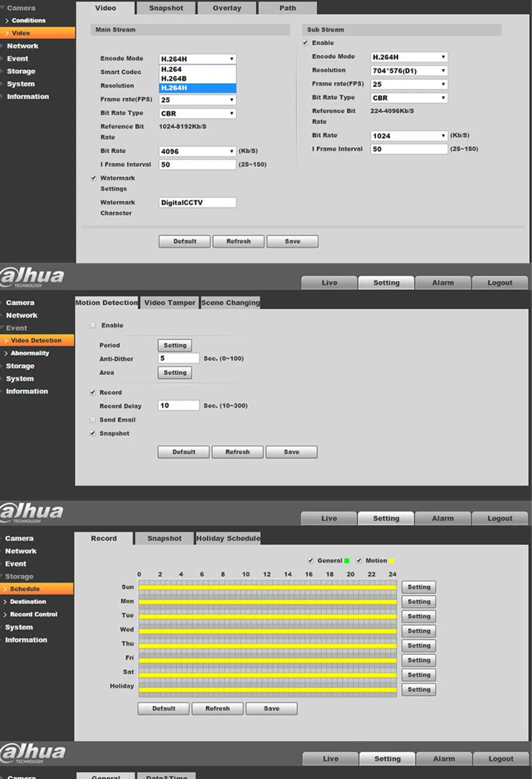Click Alarm in first Dahua header
This screenshot has height=779, width=532.
tap(443, 283)
